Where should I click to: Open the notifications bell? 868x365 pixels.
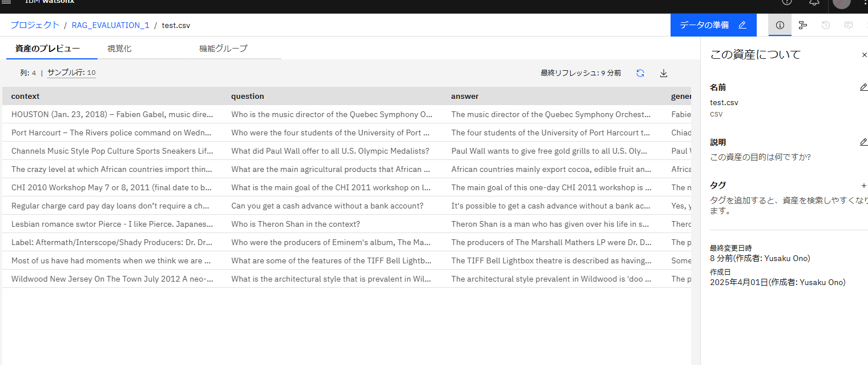814,2
